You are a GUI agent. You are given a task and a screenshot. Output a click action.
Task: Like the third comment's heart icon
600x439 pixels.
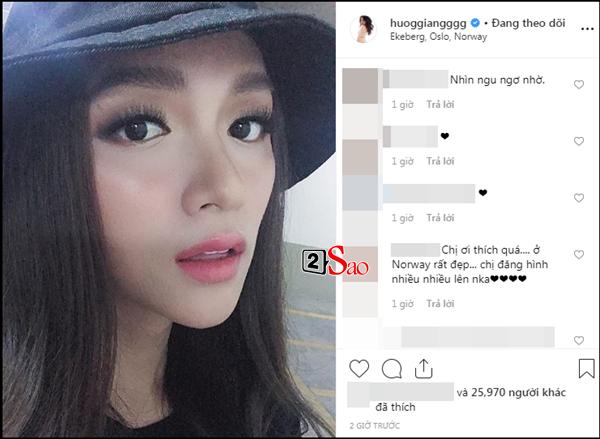579,197
